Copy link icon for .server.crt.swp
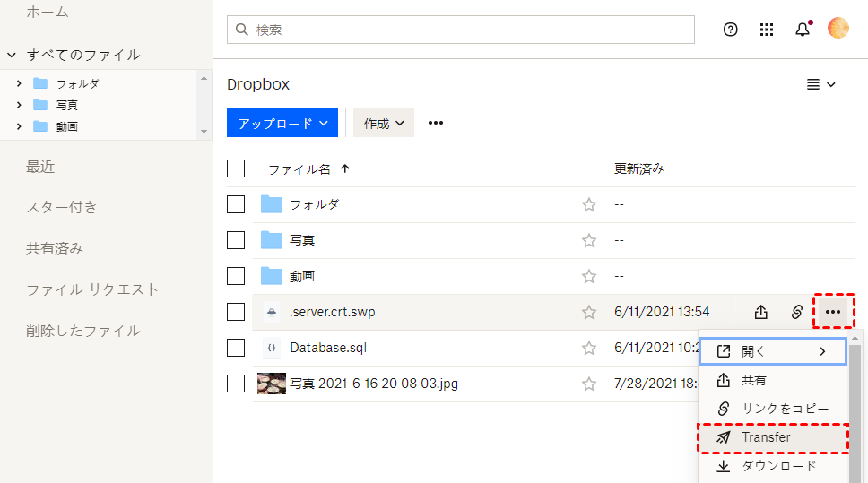The height and width of the screenshot is (483, 868). click(x=796, y=312)
